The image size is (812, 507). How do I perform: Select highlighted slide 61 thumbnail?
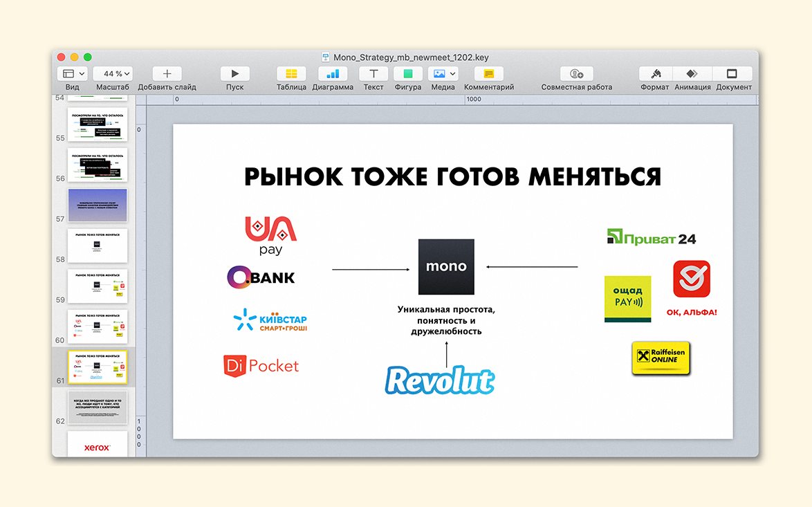point(98,367)
